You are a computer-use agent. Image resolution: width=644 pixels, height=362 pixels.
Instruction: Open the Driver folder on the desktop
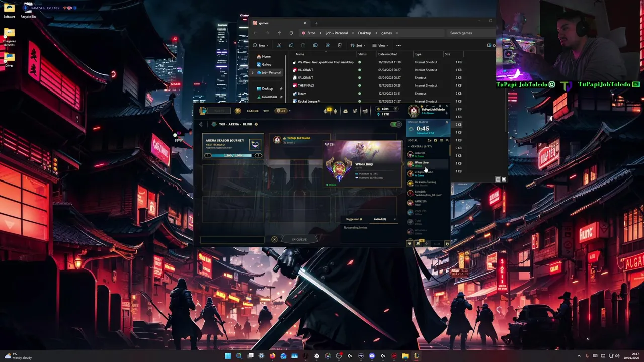[x=9, y=59]
